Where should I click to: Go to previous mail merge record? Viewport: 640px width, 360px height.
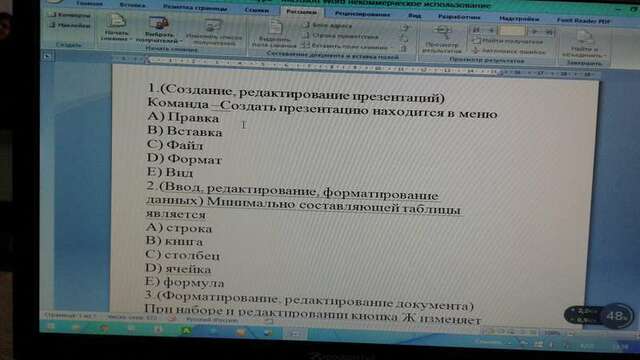[491, 30]
